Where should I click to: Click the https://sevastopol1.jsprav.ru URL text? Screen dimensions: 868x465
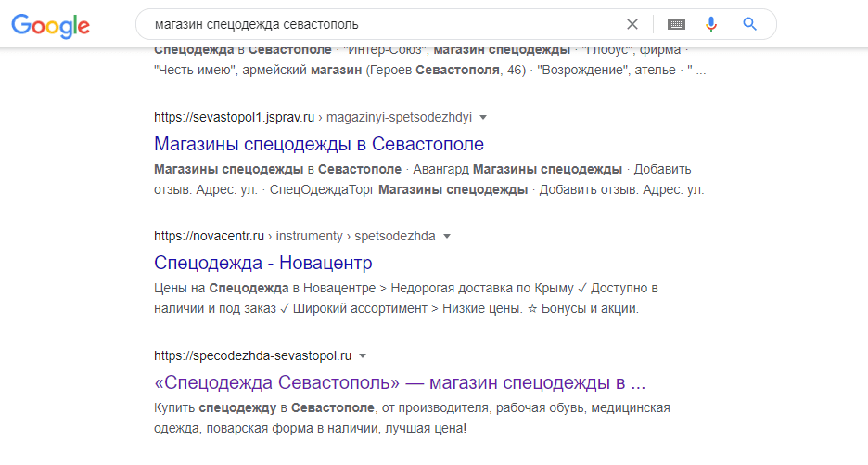click(x=235, y=118)
